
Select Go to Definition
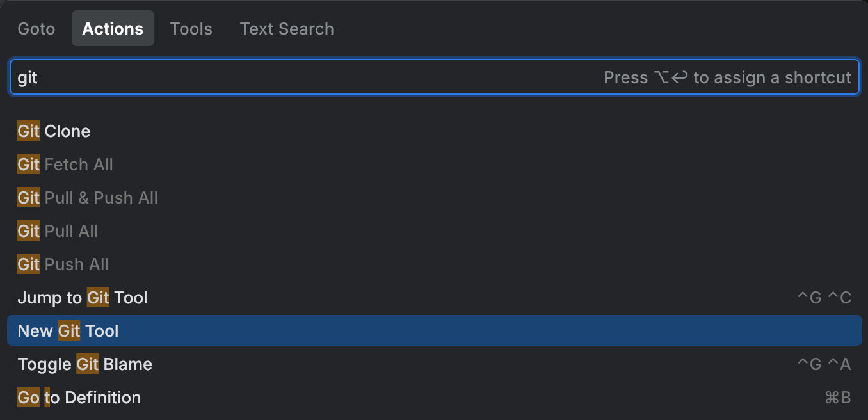tap(78, 397)
